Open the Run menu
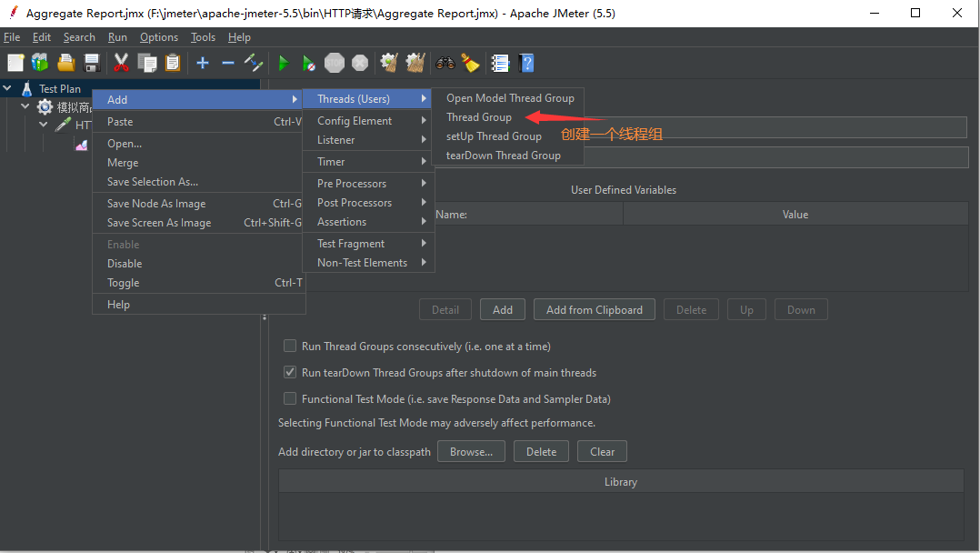 117,37
